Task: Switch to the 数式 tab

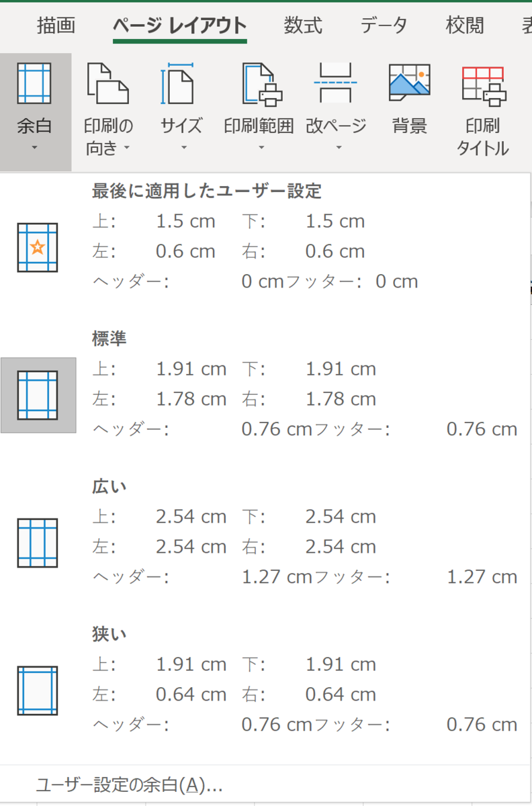Action: tap(303, 26)
